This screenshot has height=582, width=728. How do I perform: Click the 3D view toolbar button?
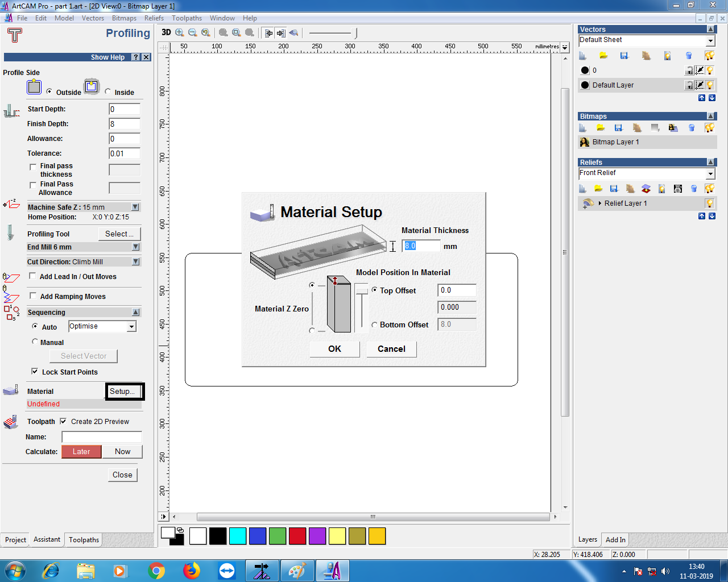pyautogui.click(x=166, y=32)
